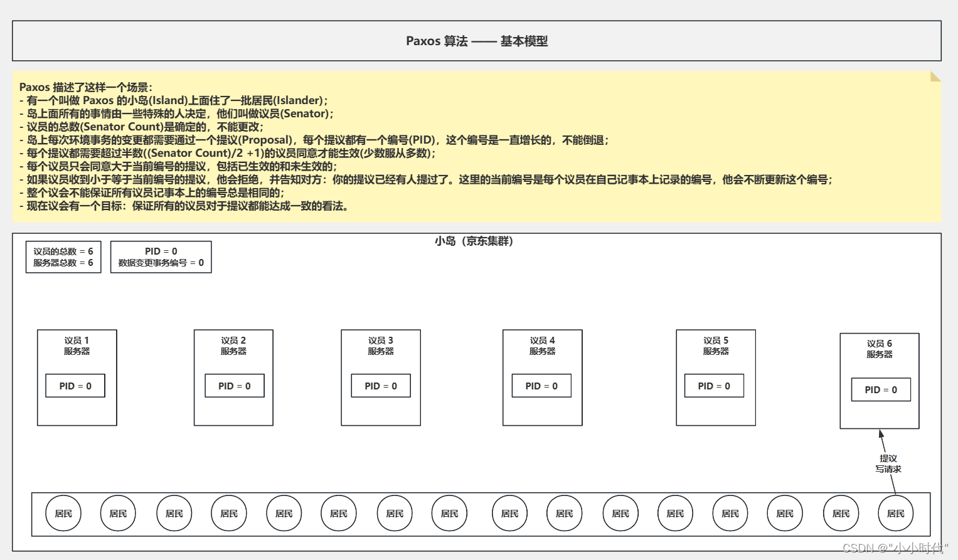Click the PID = 0 box inside 议员 2
This screenshot has width=958, height=560.
click(235, 386)
